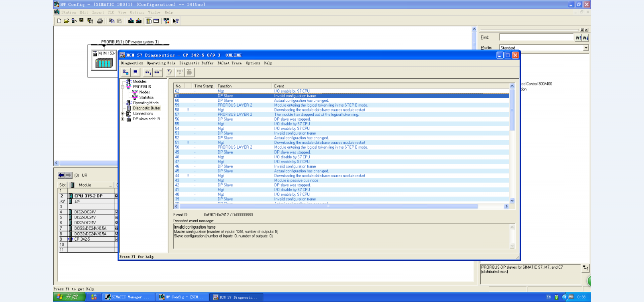The height and width of the screenshot is (302, 644).
Task: Switch to SIMATIC Manager in the taskbar
Action: coord(126,297)
